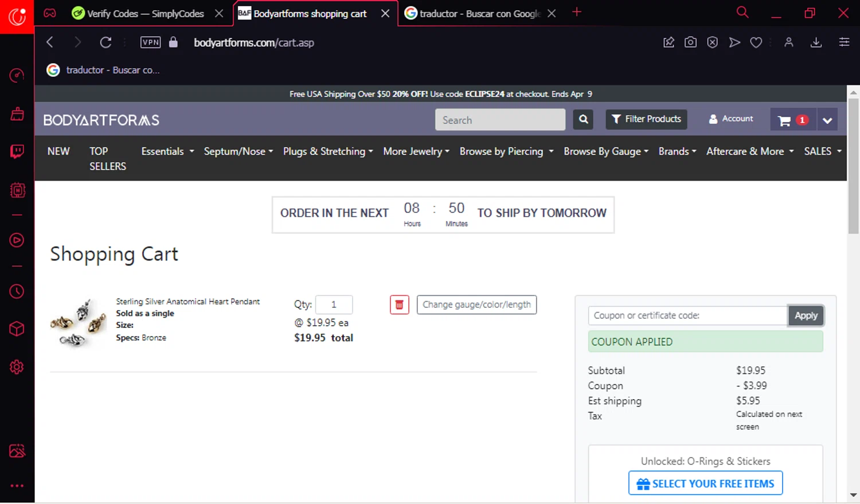Viewport: 860px width, 504px height.
Task: Apply the coupon code
Action: pyautogui.click(x=806, y=315)
